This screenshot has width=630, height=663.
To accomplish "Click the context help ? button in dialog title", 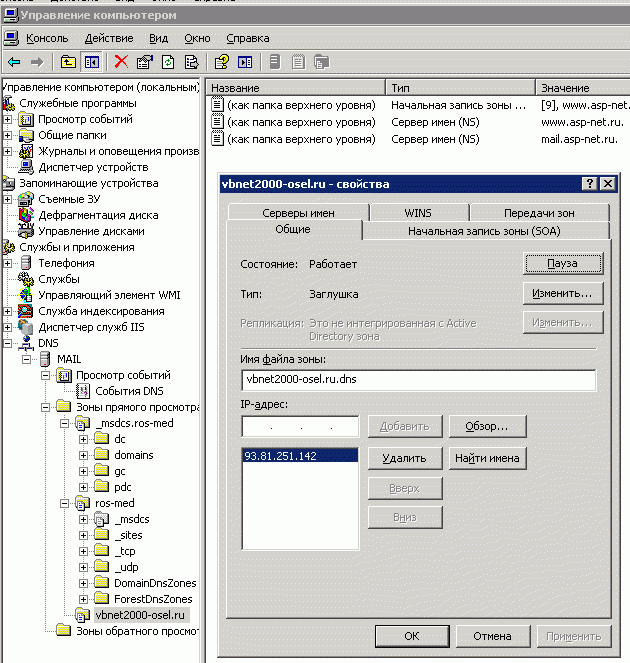I will 589,184.
